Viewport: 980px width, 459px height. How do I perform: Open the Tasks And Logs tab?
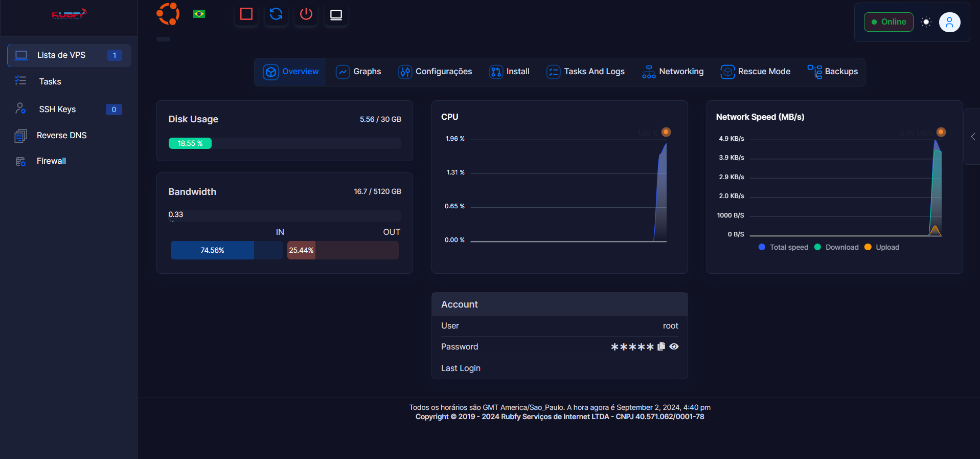pyautogui.click(x=585, y=72)
